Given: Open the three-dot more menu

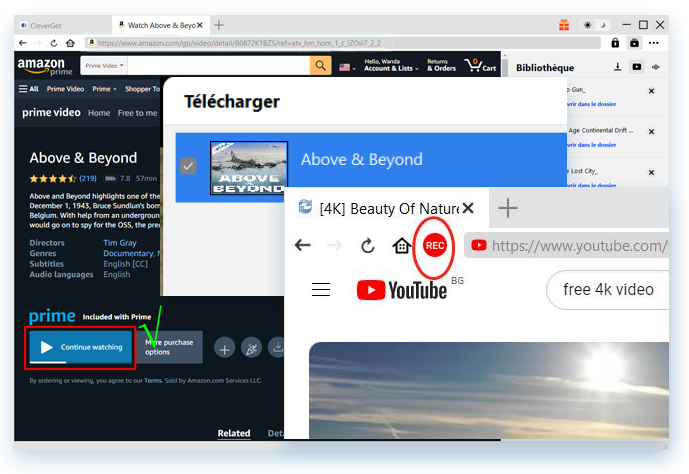Looking at the screenshot, I should [x=654, y=43].
